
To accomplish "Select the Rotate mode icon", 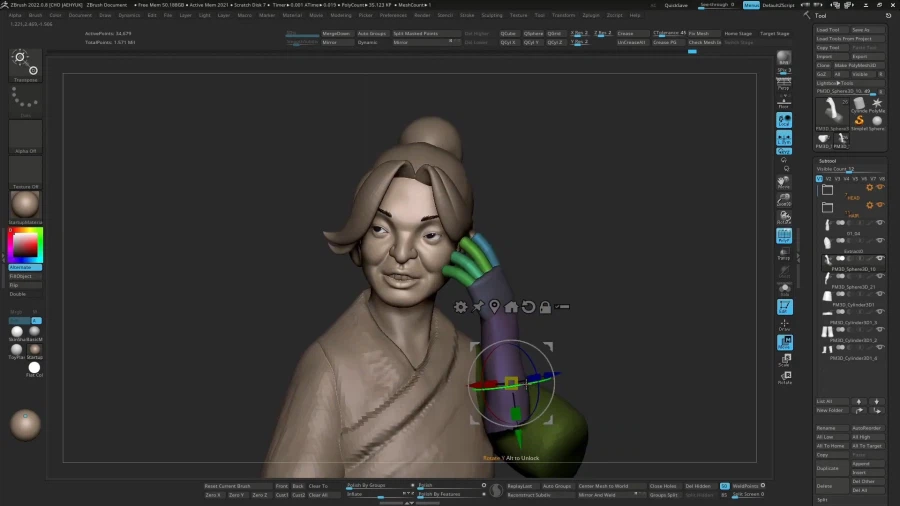I will pyautogui.click(x=784, y=378).
